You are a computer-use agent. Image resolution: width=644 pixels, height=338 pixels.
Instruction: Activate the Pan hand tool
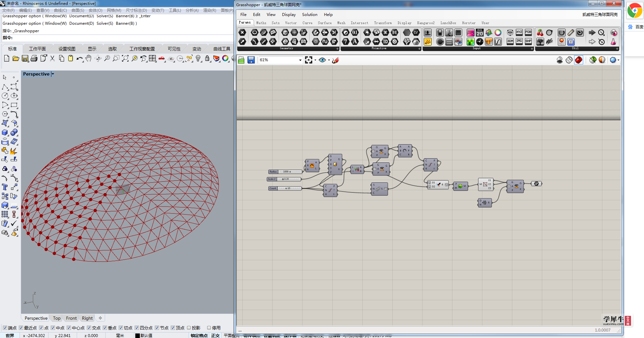pos(88,58)
